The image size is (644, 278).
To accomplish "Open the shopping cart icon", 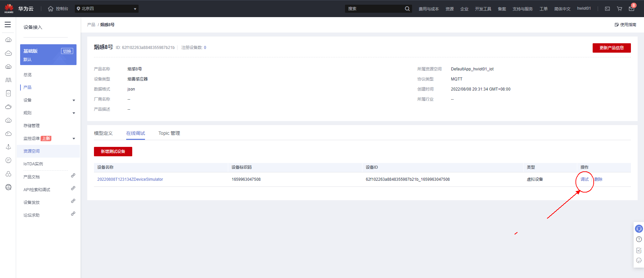I will (x=620, y=9).
